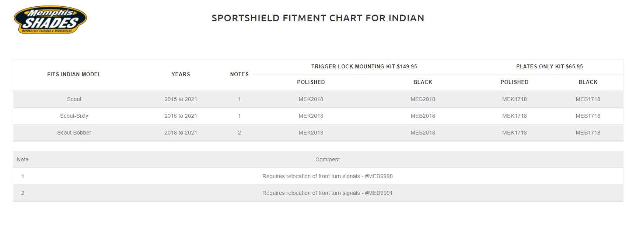Click the note 1 comment mentioning #MEB9998

327,176
